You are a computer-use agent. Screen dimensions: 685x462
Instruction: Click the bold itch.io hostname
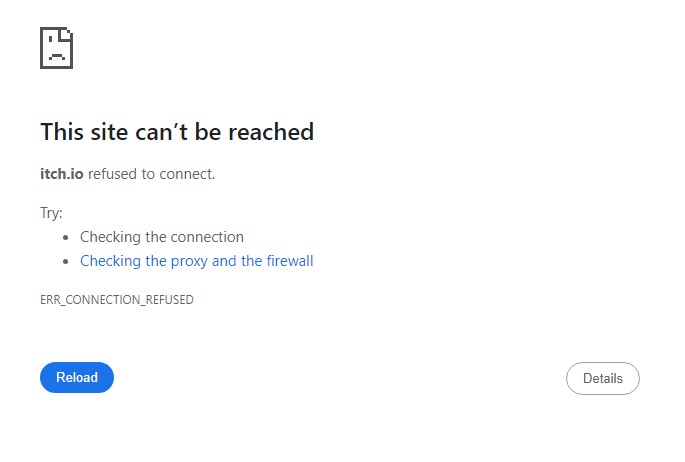point(62,174)
